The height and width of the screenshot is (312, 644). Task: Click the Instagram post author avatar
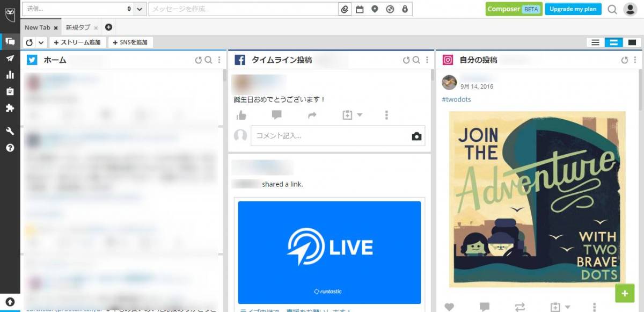point(449,82)
